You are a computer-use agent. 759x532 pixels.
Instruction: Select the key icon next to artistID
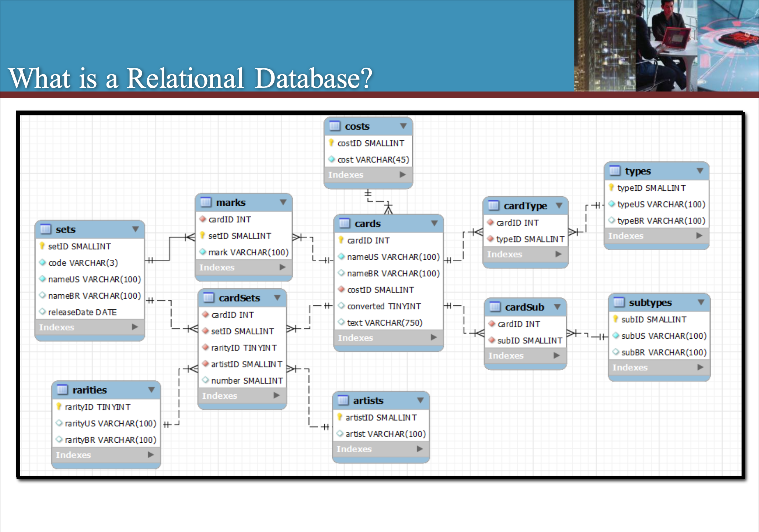click(x=339, y=417)
